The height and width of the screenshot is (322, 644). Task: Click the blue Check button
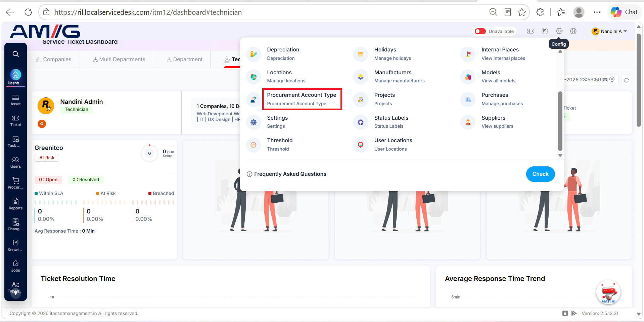pyautogui.click(x=540, y=174)
